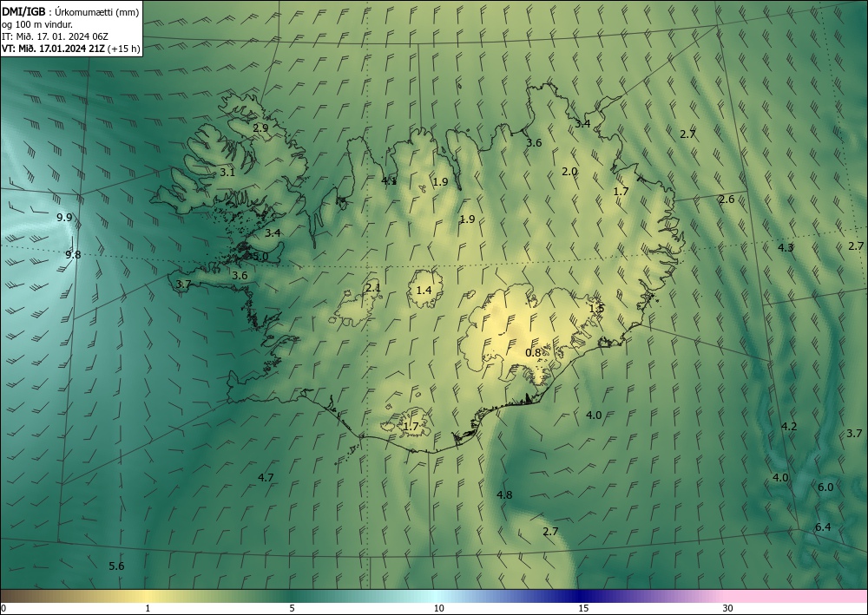Click the legend tick label 10
This screenshot has width=868, height=615.
click(438, 609)
